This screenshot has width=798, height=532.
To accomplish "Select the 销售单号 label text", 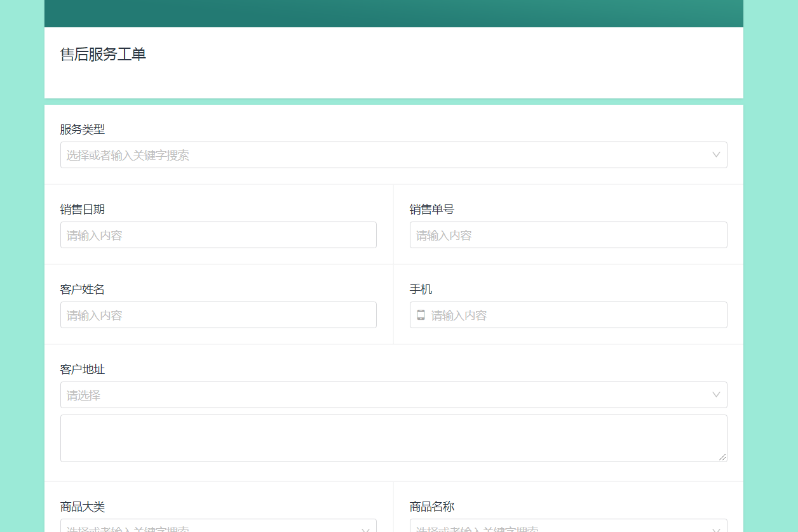I will click(x=432, y=209).
